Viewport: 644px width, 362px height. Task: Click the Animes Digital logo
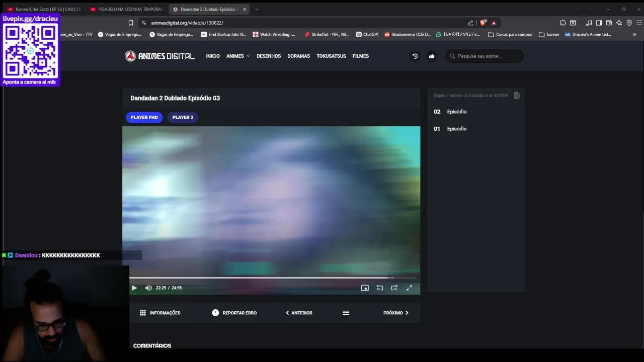click(159, 56)
